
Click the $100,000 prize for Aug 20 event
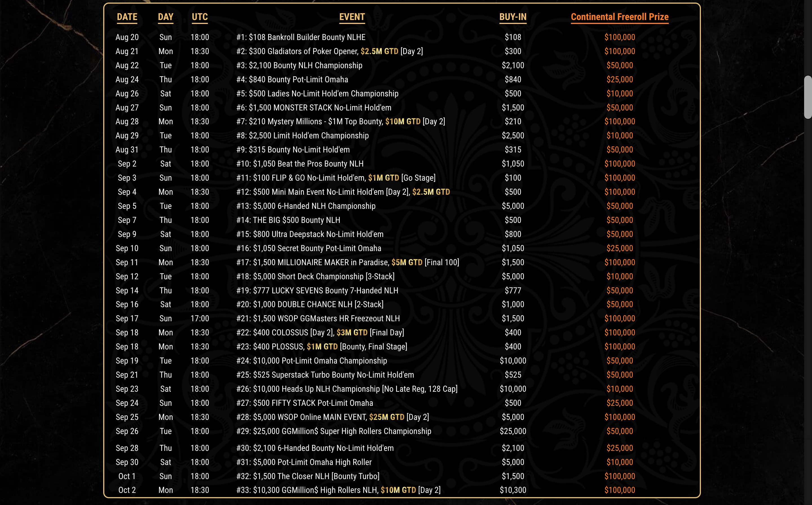tap(619, 37)
